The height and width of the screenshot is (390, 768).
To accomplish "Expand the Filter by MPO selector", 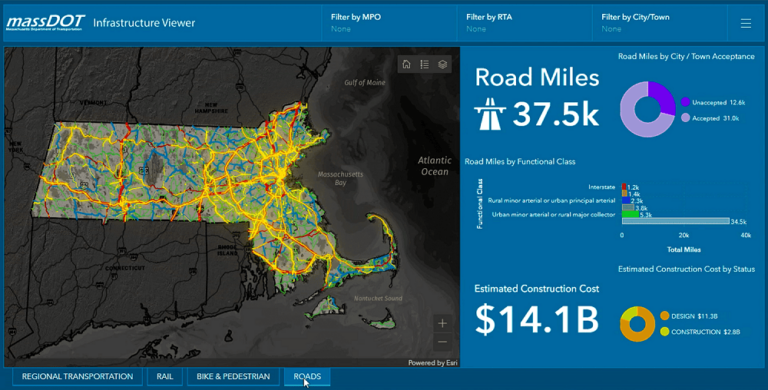I will (x=389, y=23).
